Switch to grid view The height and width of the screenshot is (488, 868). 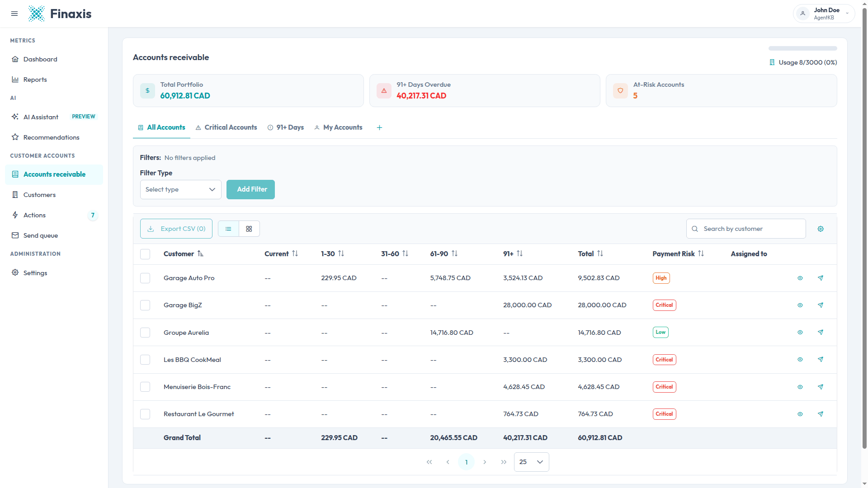[249, 229]
